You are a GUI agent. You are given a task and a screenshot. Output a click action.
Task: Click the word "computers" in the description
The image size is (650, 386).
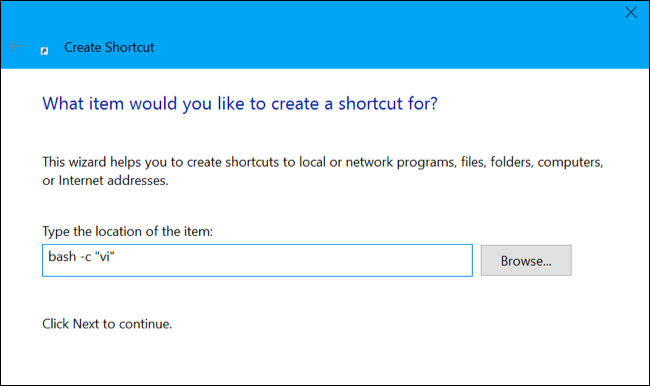coord(570,162)
